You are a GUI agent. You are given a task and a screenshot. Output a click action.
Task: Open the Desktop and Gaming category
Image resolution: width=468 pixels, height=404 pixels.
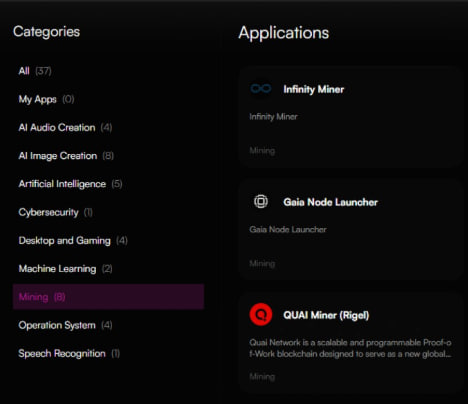click(x=108, y=240)
